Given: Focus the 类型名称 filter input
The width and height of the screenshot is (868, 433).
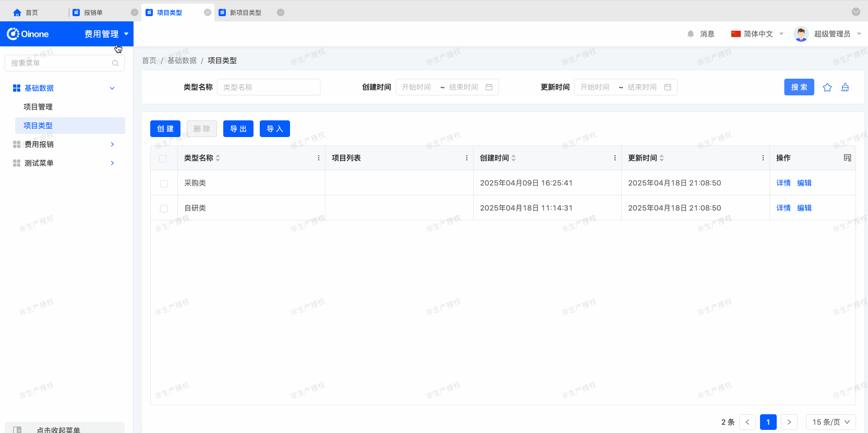Looking at the screenshot, I should 268,87.
